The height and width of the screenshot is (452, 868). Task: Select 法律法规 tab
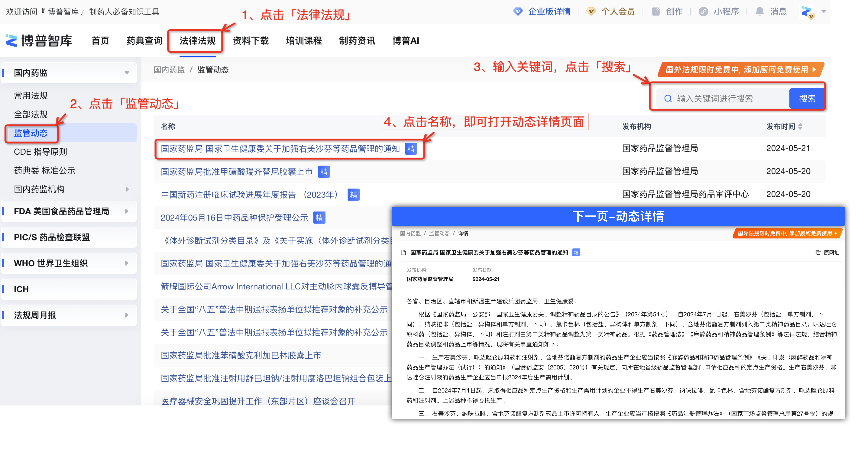tap(198, 41)
